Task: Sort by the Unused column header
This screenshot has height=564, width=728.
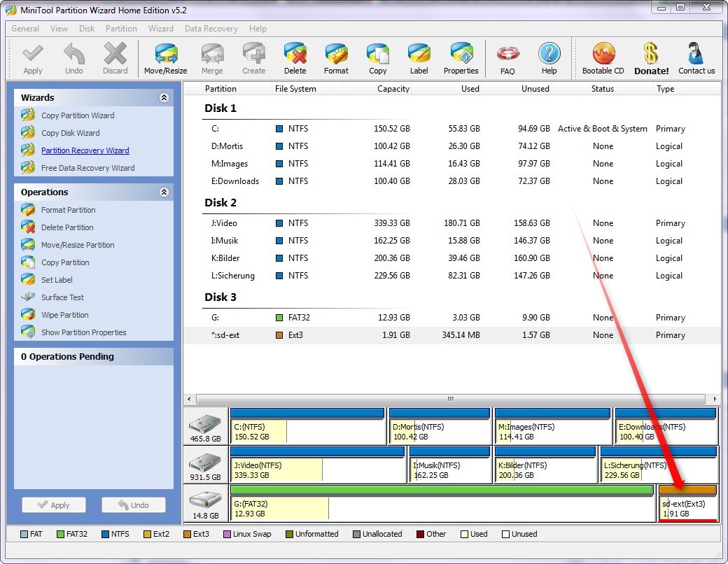Action: click(x=517, y=89)
